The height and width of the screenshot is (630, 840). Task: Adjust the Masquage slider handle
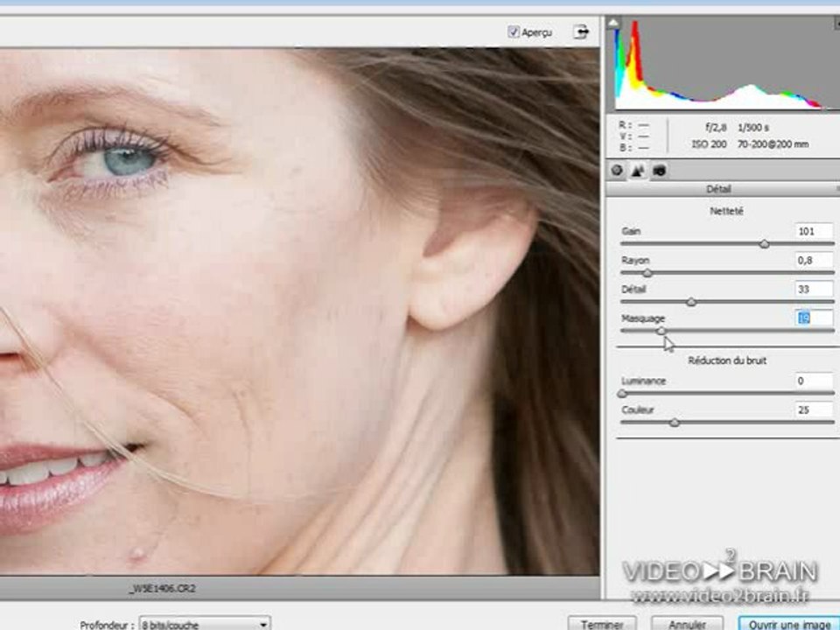(661, 331)
